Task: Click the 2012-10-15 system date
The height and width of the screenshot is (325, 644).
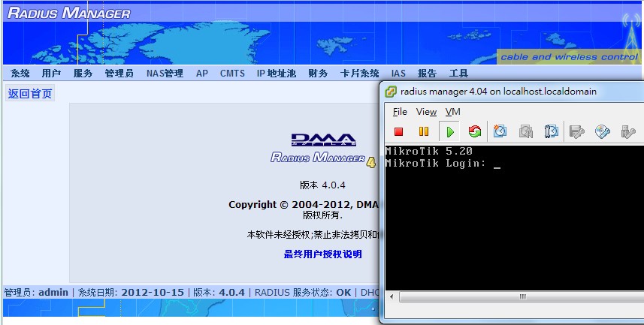Action: 153,293
